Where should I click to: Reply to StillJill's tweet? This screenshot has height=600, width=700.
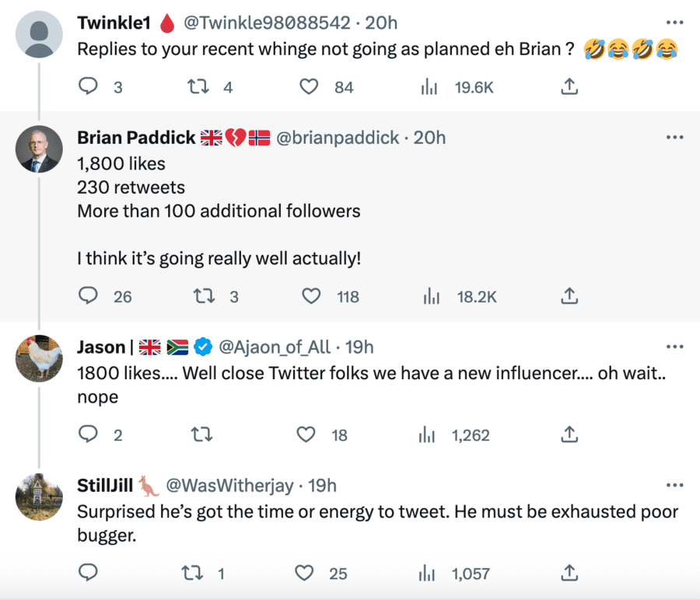(89, 574)
